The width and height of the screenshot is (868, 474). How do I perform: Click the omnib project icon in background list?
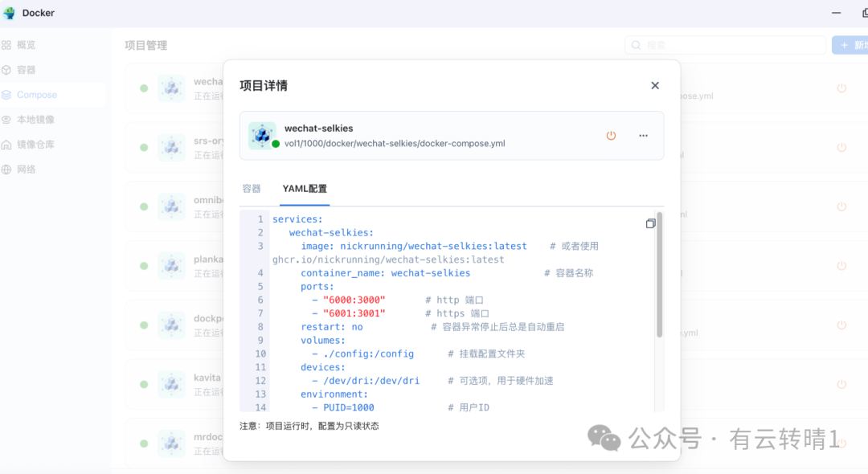pyautogui.click(x=172, y=206)
